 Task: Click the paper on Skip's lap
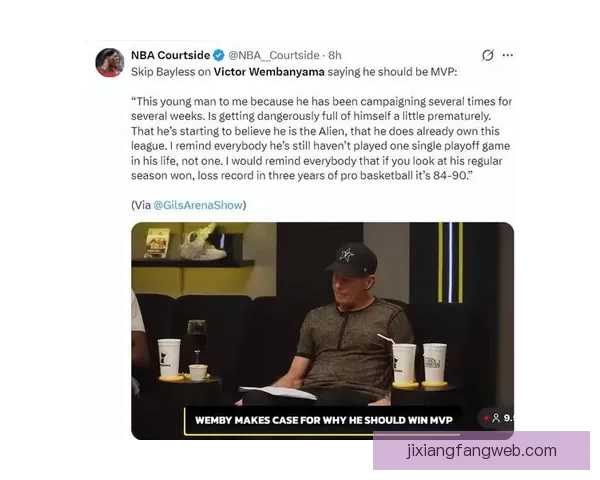[277, 392]
